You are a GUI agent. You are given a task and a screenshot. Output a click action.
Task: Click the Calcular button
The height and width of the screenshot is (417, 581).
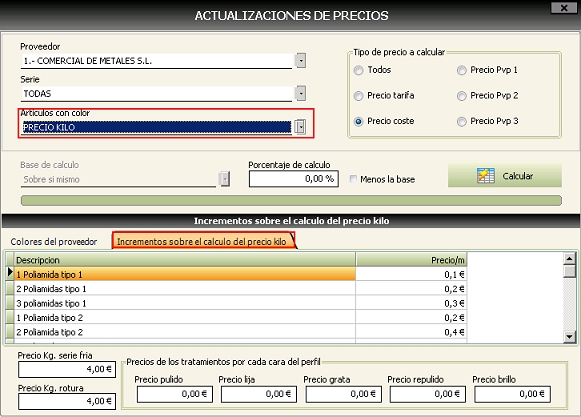505,175
